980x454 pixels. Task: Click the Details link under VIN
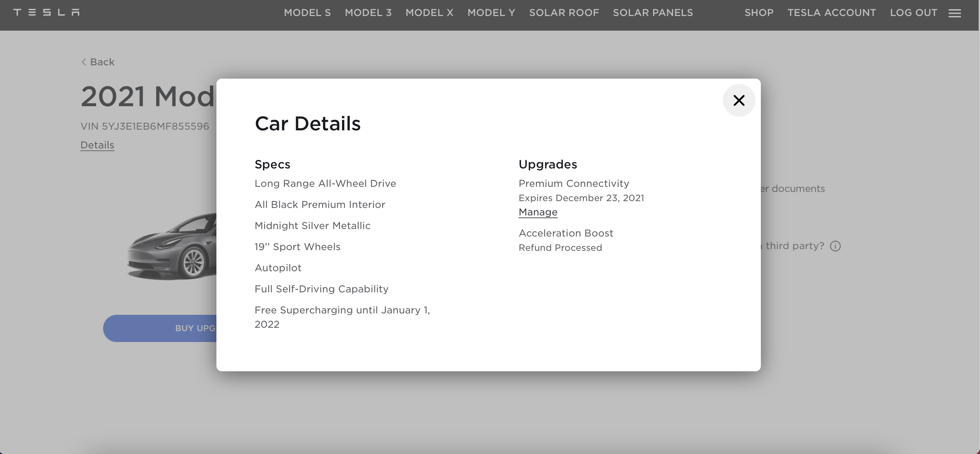click(97, 145)
